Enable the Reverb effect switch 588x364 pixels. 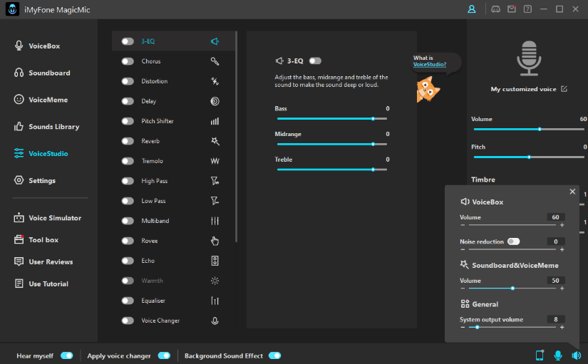point(128,141)
